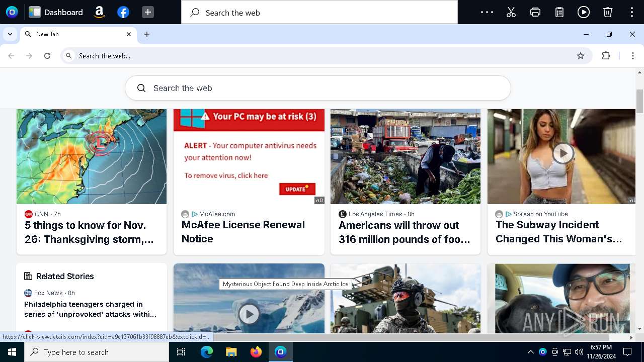Open the Amazon shortcut icon
This screenshot has height=362, width=644.
point(99,12)
